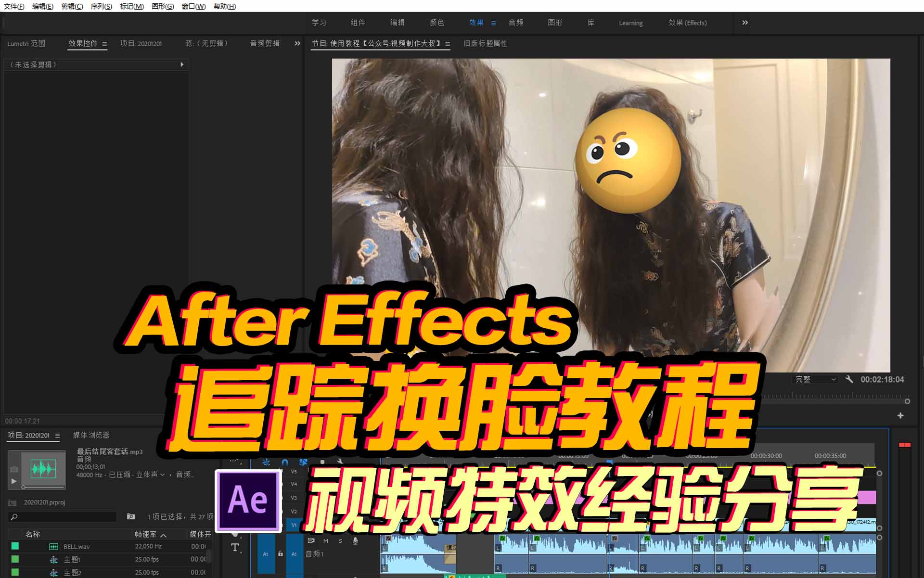Select the BELL.wav project item
The width and height of the screenshot is (924, 578).
[77, 547]
